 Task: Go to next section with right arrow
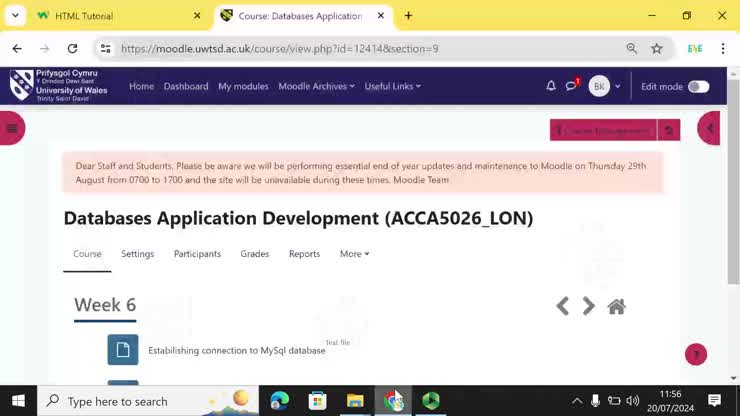(x=589, y=307)
